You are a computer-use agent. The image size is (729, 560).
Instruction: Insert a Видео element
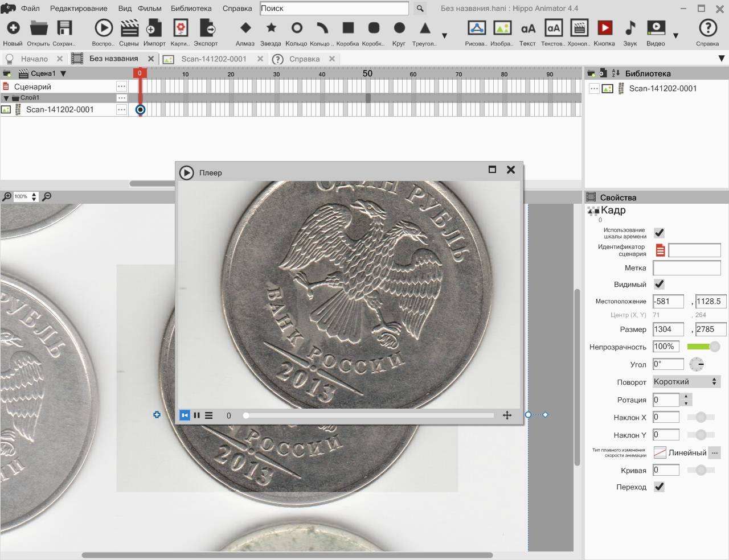656,28
